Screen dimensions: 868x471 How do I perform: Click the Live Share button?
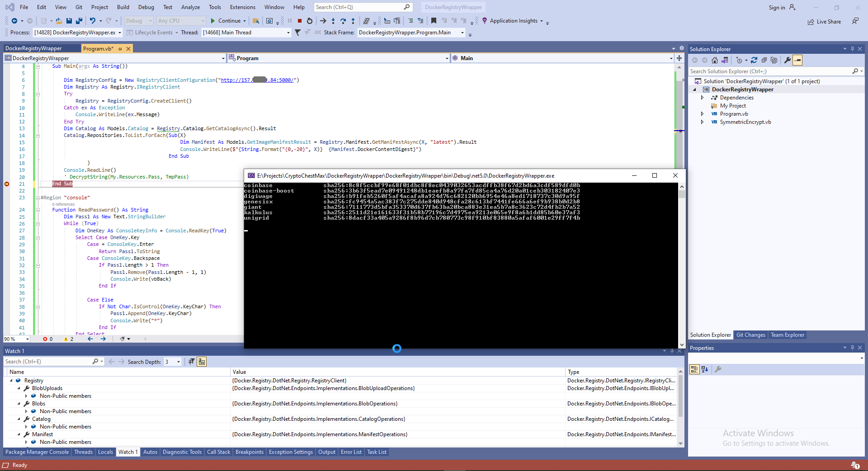click(x=824, y=22)
